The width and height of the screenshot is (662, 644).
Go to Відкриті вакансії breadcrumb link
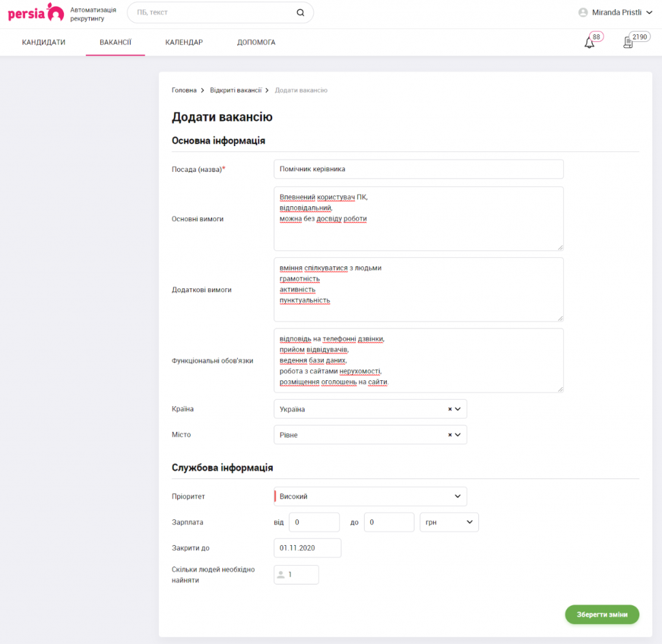coord(235,91)
